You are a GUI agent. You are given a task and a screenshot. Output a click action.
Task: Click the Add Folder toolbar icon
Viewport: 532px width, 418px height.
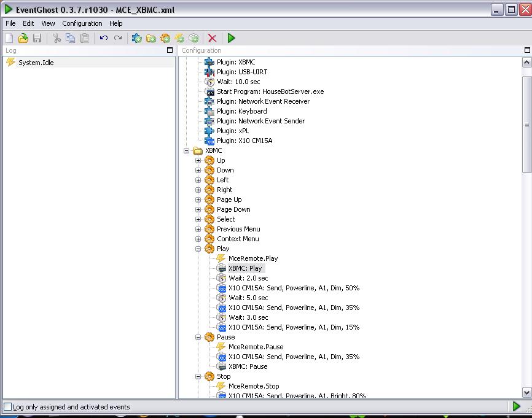pyautogui.click(x=151, y=38)
